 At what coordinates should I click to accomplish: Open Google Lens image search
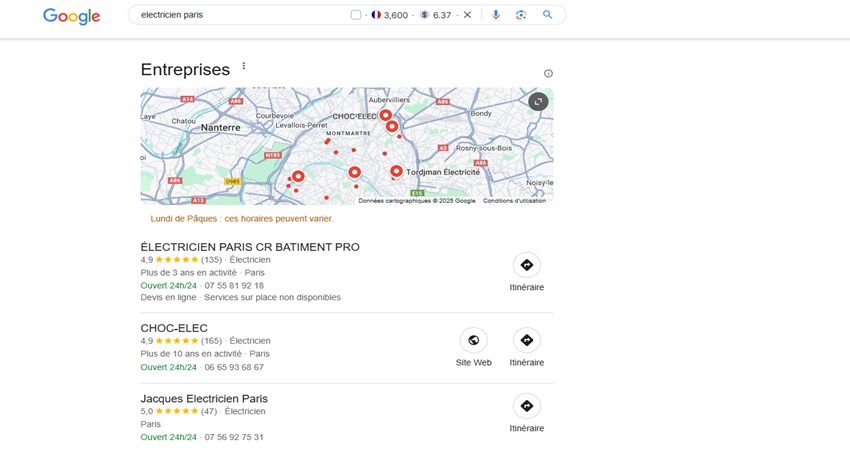pyautogui.click(x=521, y=15)
